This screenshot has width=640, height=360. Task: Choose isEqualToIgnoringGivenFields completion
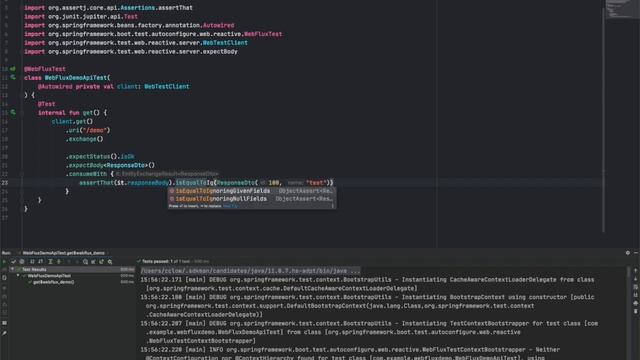coord(252,191)
